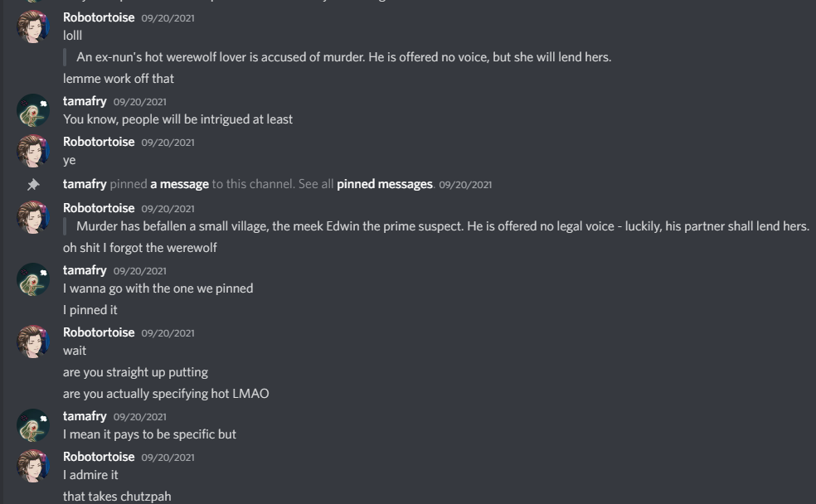
Task: Click the tamafry name in the pinned notice
Action: [x=85, y=184]
